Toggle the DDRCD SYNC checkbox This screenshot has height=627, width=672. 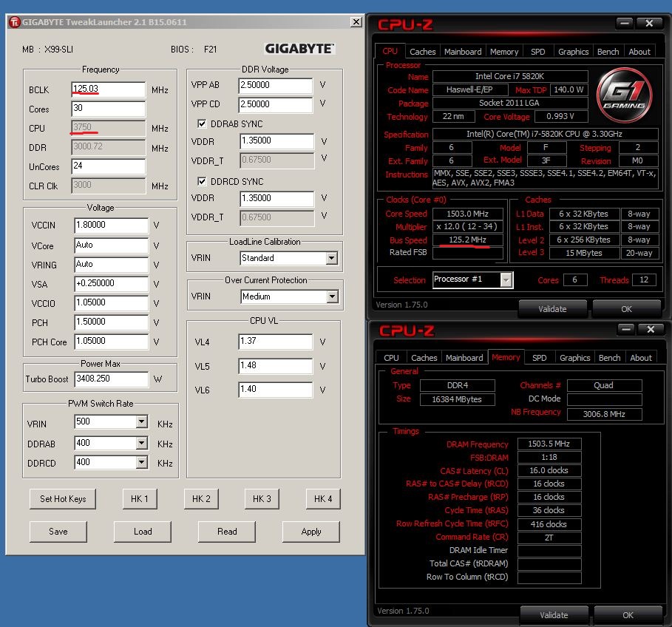201,181
